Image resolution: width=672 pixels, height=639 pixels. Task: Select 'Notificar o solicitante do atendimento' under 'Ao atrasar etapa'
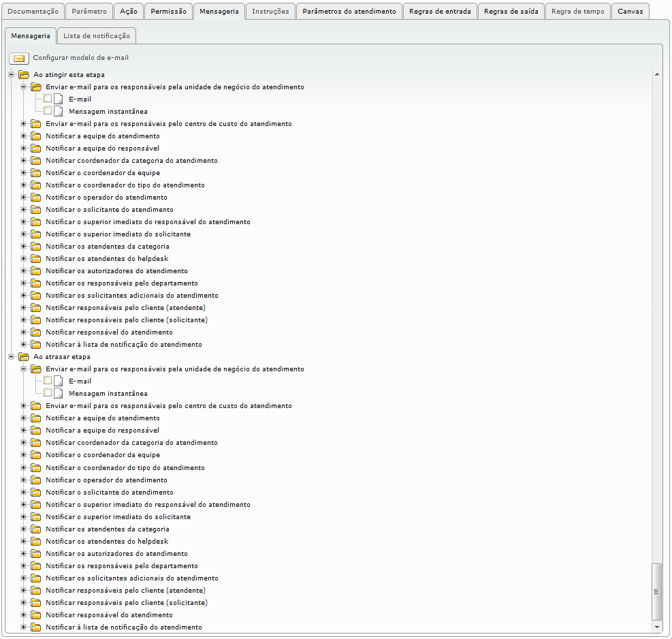(x=109, y=493)
